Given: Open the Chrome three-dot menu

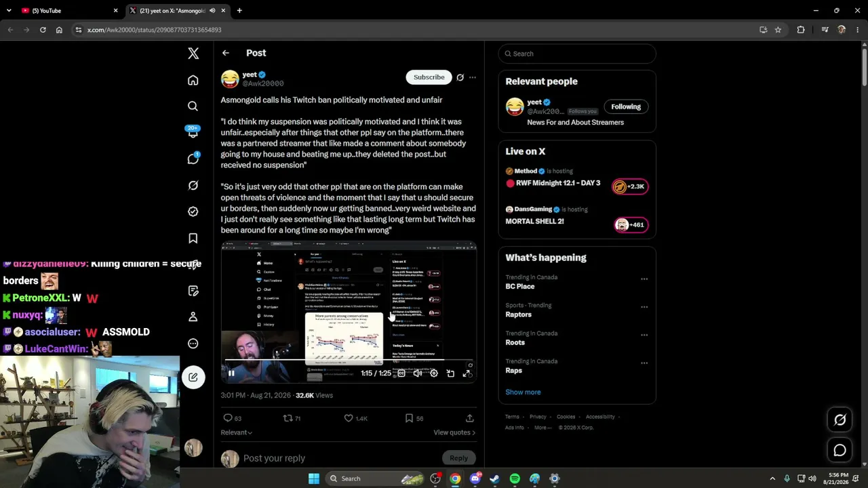Looking at the screenshot, I should point(858,30).
